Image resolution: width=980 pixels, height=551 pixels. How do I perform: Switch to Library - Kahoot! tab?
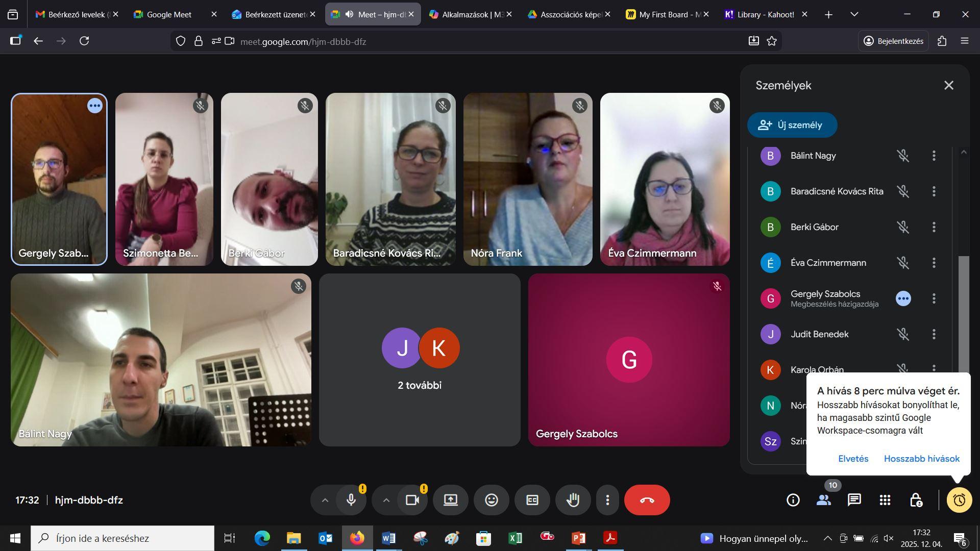point(765,14)
